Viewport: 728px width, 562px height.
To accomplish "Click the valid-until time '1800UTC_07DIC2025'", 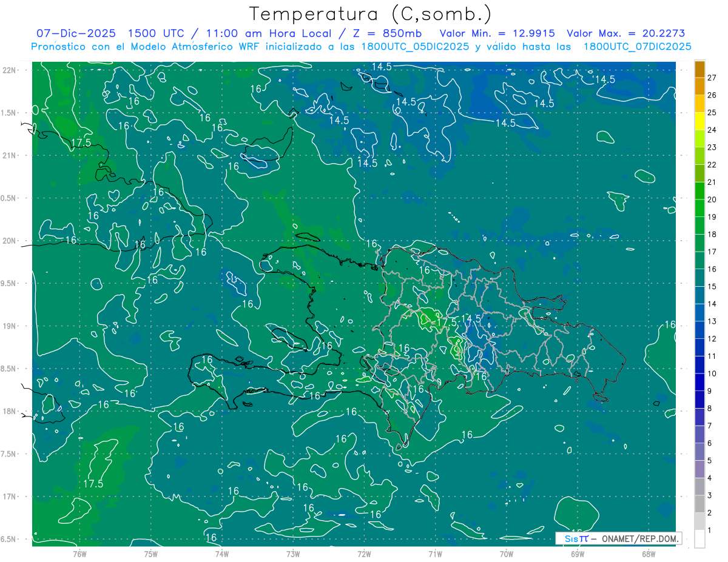I will [x=637, y=47].
